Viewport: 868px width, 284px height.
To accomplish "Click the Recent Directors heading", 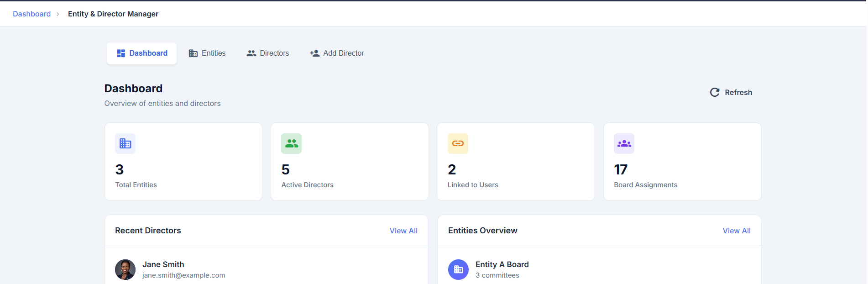I will point(148,231).
